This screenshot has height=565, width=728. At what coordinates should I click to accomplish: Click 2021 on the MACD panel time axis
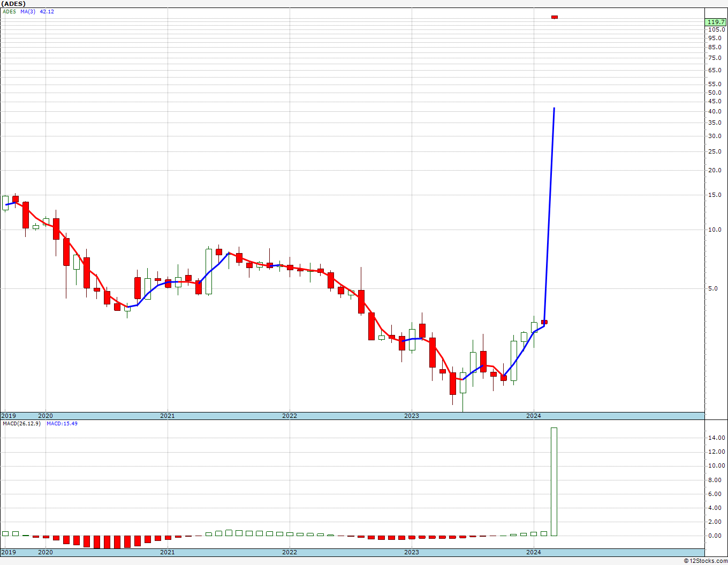[168, 552]
